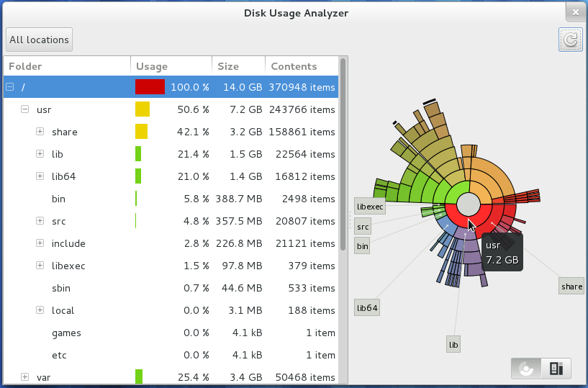Open the All locations view
588x388 pixels.
[x=40, y=40]
